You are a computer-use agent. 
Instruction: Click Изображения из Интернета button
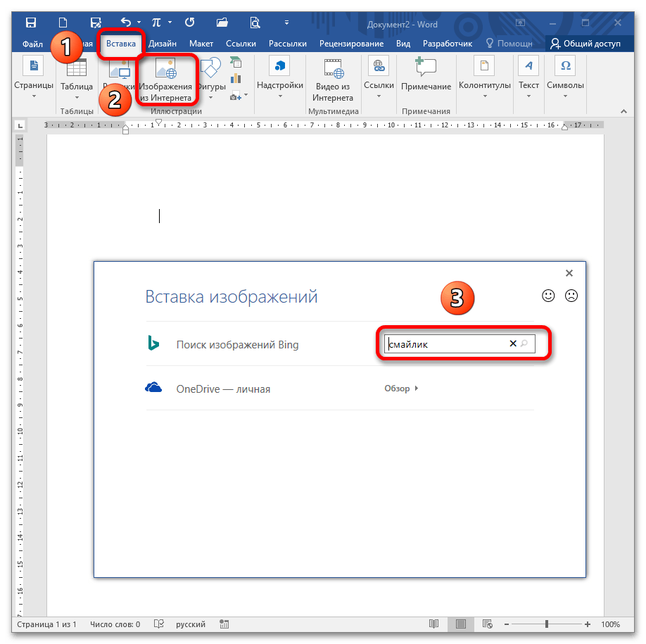pos(165,80)
